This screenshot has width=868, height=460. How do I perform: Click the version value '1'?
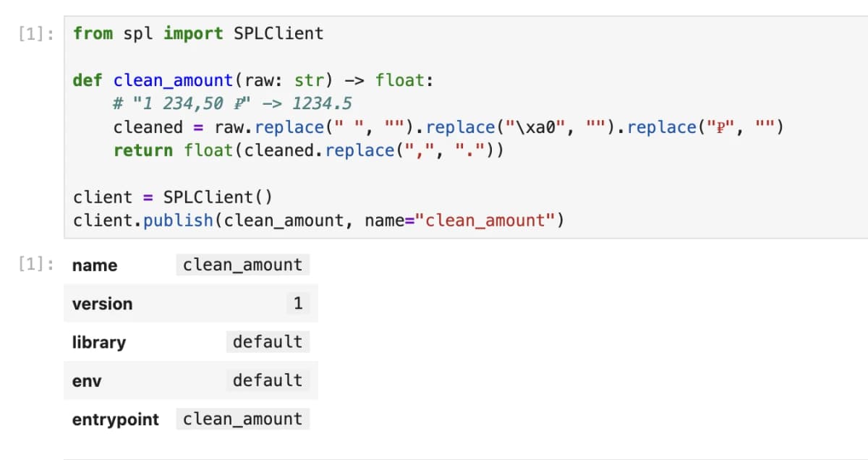tap(297, 304)
